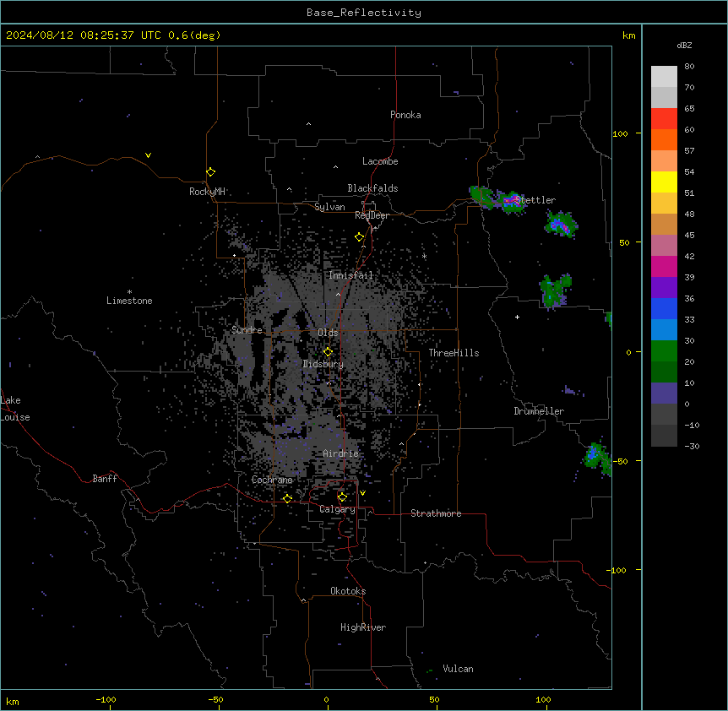Click the blue 36-33 dBZ legend swatch
Viewport: 728px width, 711px height.
pyautogui.click(x=664, y=308)
